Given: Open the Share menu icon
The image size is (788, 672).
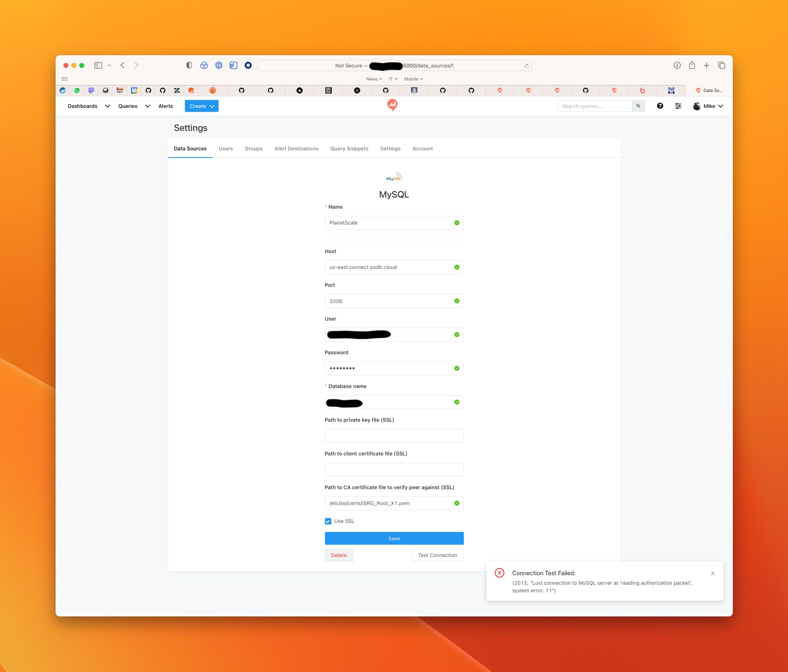Looking at the screenshot, I should click(x=692, y=65).
